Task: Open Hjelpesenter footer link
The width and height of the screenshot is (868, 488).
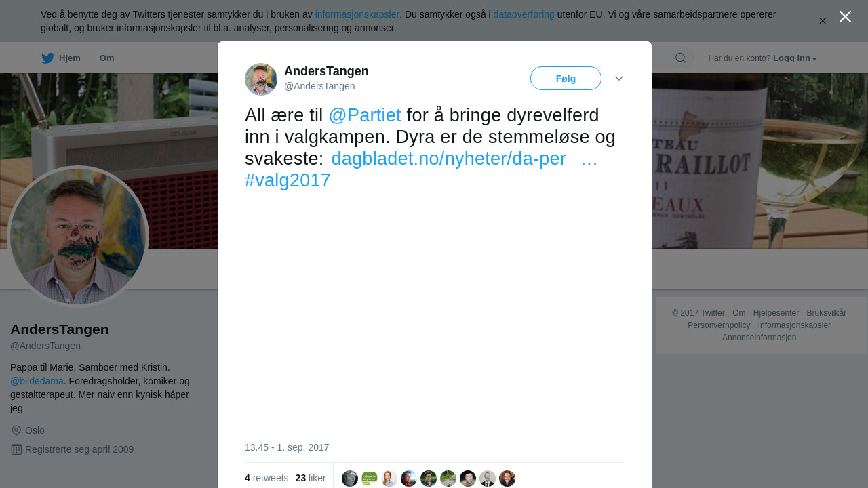Action: [x=776, y=313]
